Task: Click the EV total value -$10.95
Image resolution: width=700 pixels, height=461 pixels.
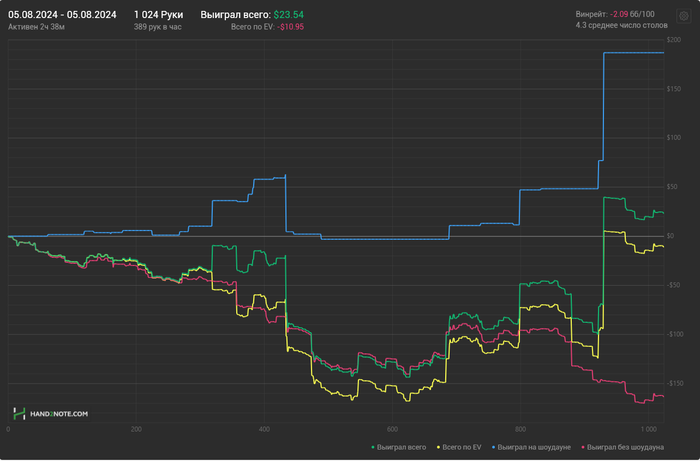Action: 290,27
